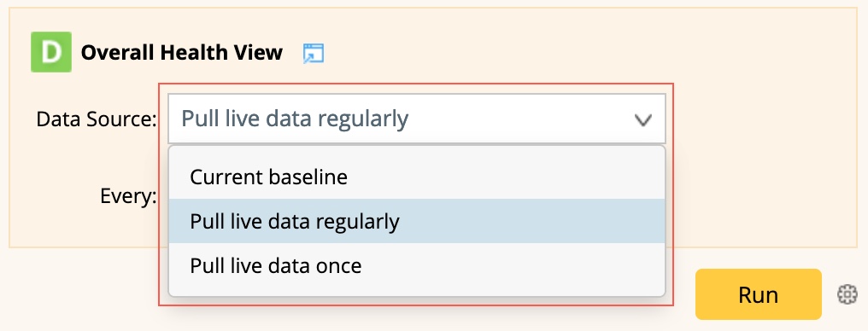This screenshot has width=868, height=331.
Task: Click the D badge beside Overall Health View
Action: (x=51, y=52)
